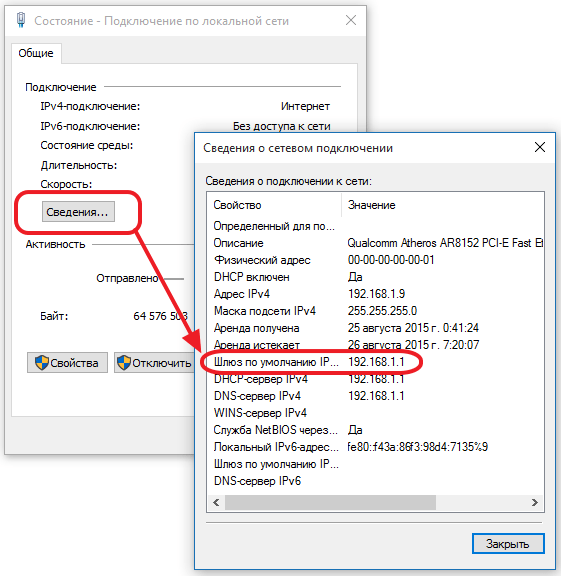The image size is (561, 576).
Task: Click the shield icon on Отключить button
Action: (124, 363)
